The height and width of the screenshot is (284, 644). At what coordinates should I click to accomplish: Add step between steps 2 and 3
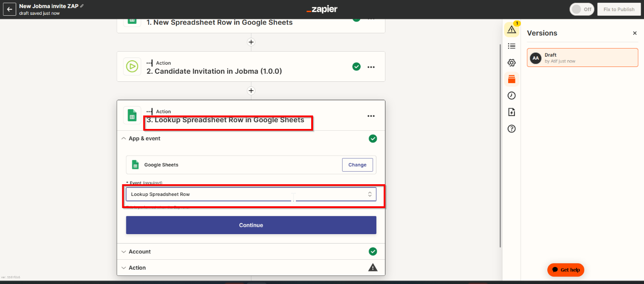coord(251,91)
